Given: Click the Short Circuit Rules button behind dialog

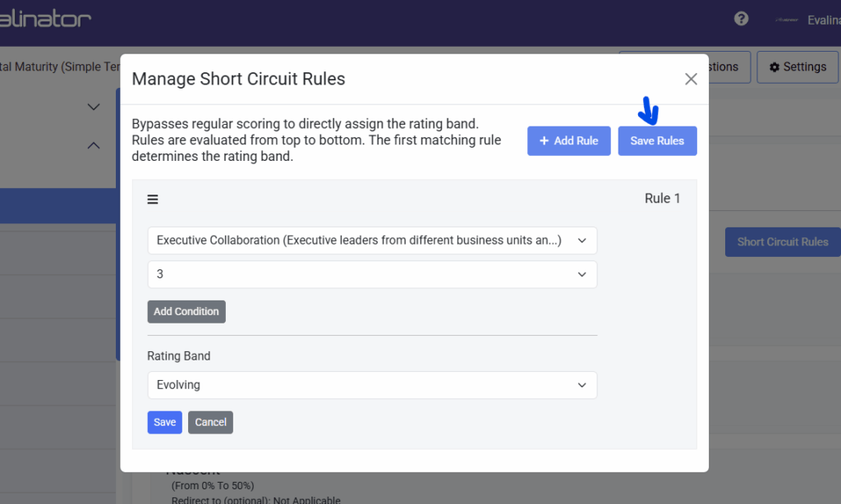Looking at the screenshot, I should [x=783, y=242].
